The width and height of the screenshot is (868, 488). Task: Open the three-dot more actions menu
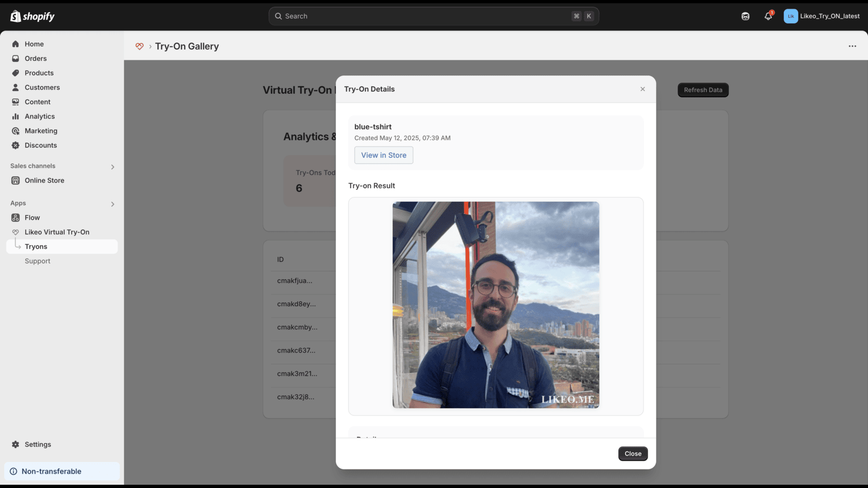click(x=852, y=46)
